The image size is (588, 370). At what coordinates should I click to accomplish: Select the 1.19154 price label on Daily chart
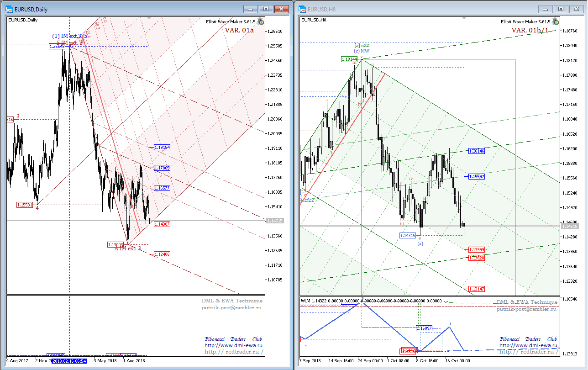pos(162,148)
